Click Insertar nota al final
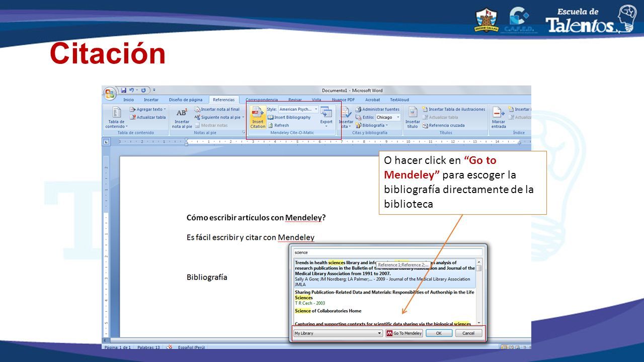This screenshot has height=362, width=644. [x=217, y=109]
